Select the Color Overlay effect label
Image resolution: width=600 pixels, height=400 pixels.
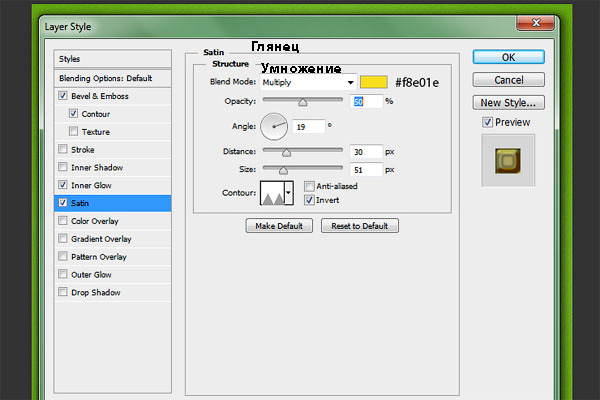tap(95, 221)
